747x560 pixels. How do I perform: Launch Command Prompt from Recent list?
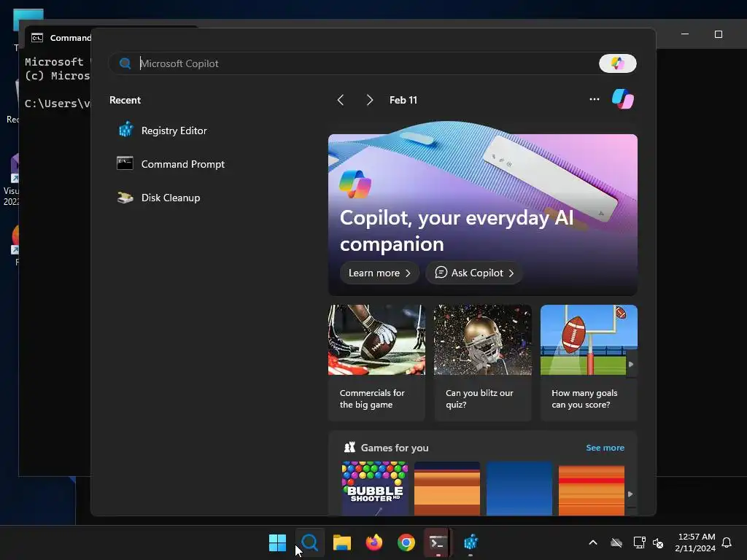[171, 164]
